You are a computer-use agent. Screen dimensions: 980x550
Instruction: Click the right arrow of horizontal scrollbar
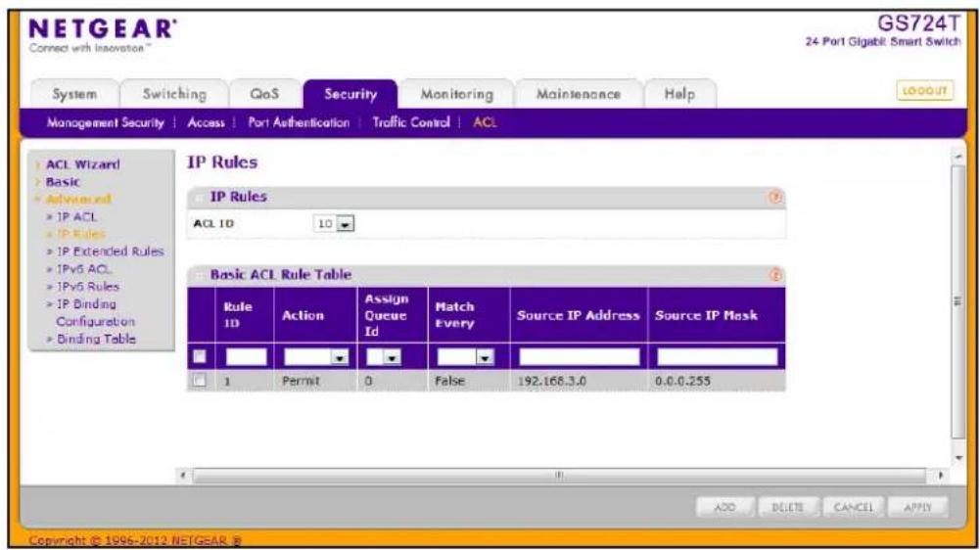tap(940, 476)
